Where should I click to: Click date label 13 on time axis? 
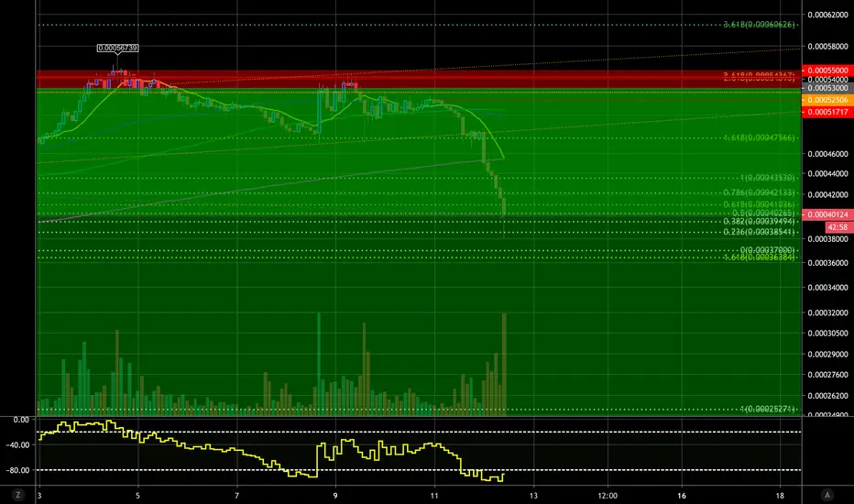[533, 495]
